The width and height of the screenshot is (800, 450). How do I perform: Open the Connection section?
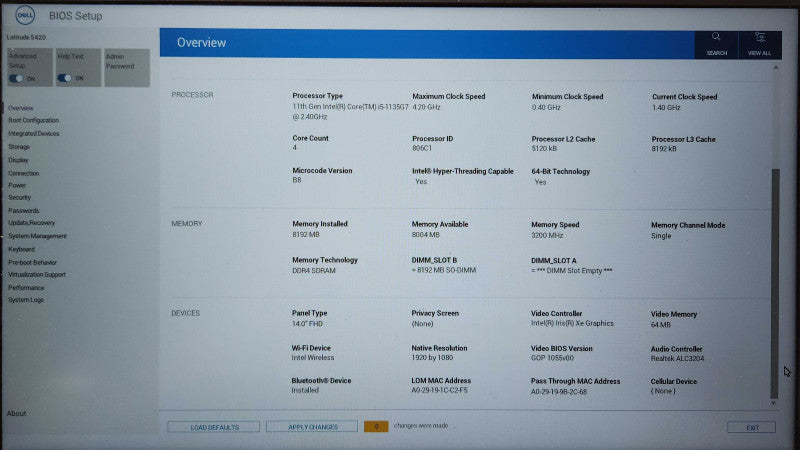pyautogui.click(x=23, y=173)
